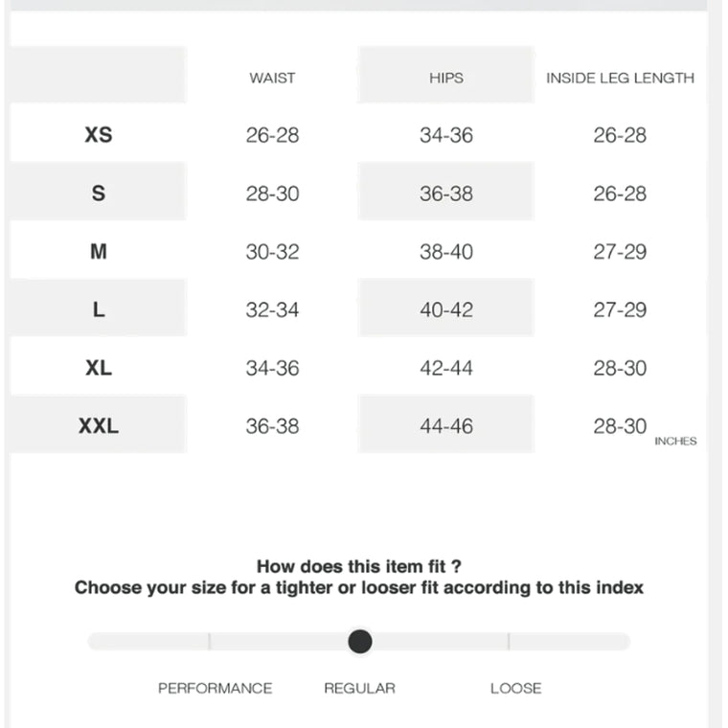Choose the M size row label

pos(99,252)
